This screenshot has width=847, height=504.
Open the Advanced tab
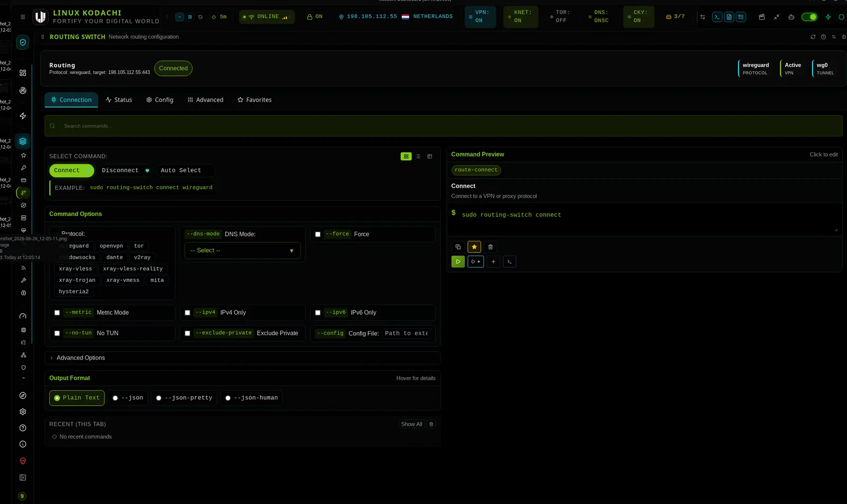click(205, 100)
